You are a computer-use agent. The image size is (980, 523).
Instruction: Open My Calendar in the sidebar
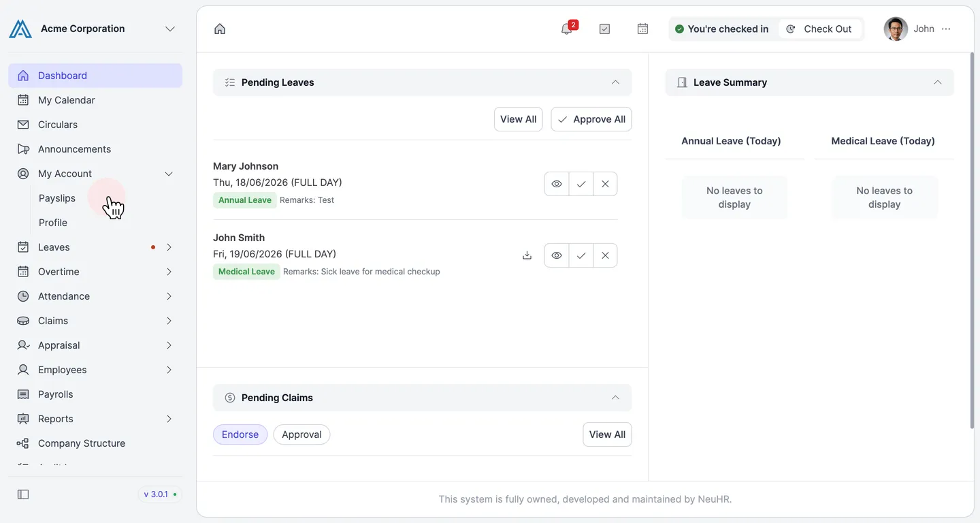pyautogui.click(x=95, y=100)
